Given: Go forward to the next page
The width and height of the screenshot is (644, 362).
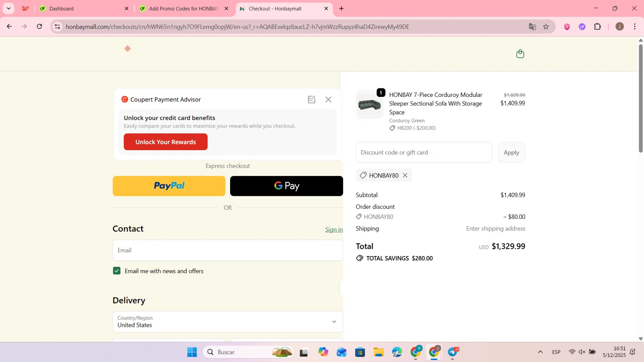Looking at the screenshot, I should tap(24, 27).
